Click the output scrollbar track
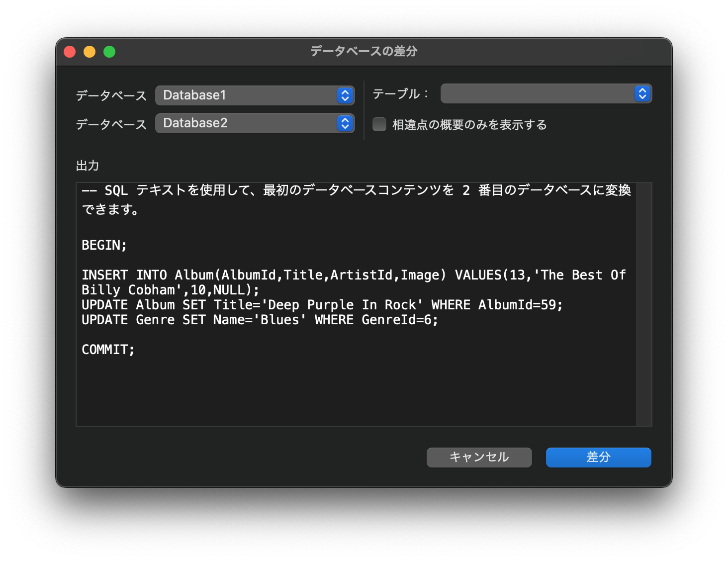 point(644,304)
